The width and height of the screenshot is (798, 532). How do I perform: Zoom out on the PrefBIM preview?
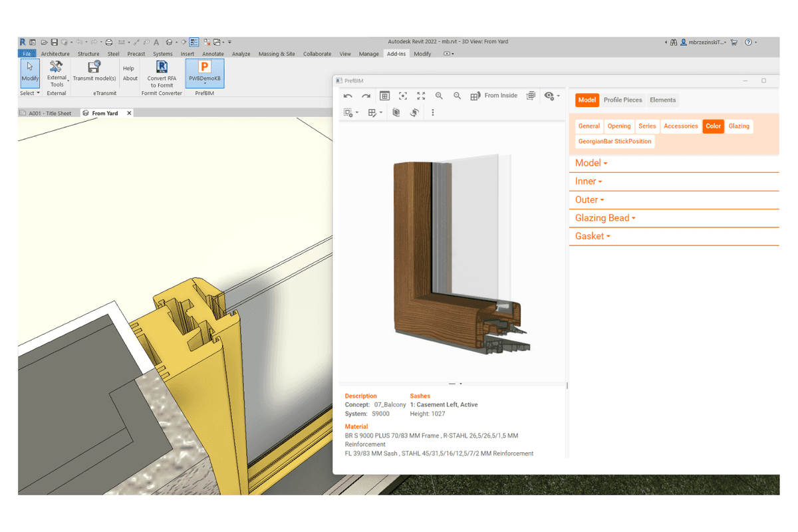tap(458, 96)
